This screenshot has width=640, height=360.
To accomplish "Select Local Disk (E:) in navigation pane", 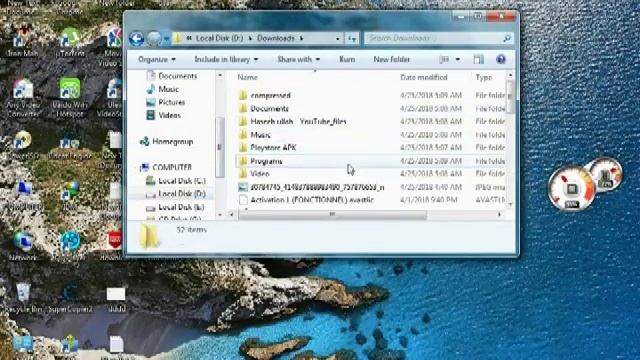I will tap(176, 207).
